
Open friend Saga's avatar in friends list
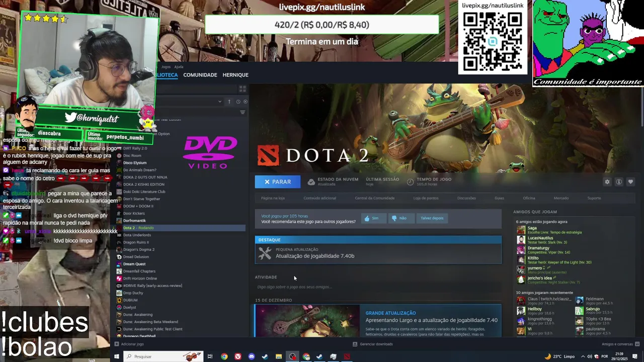tap(521, 230)
